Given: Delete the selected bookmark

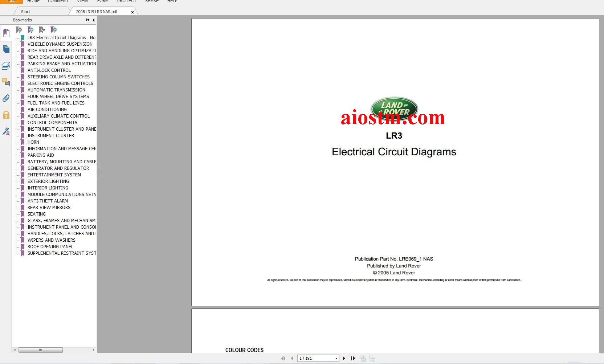Looking at the screenshot, I should (x=19, y=30).
